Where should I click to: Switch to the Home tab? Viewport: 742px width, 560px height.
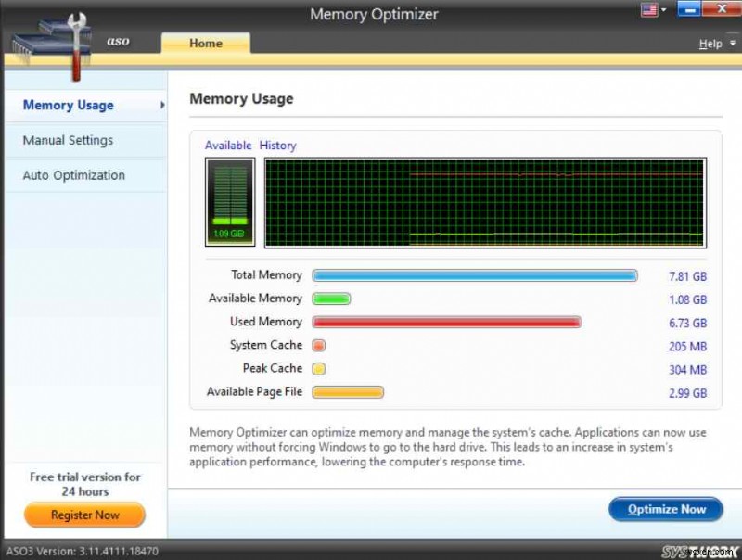[205, 42]
